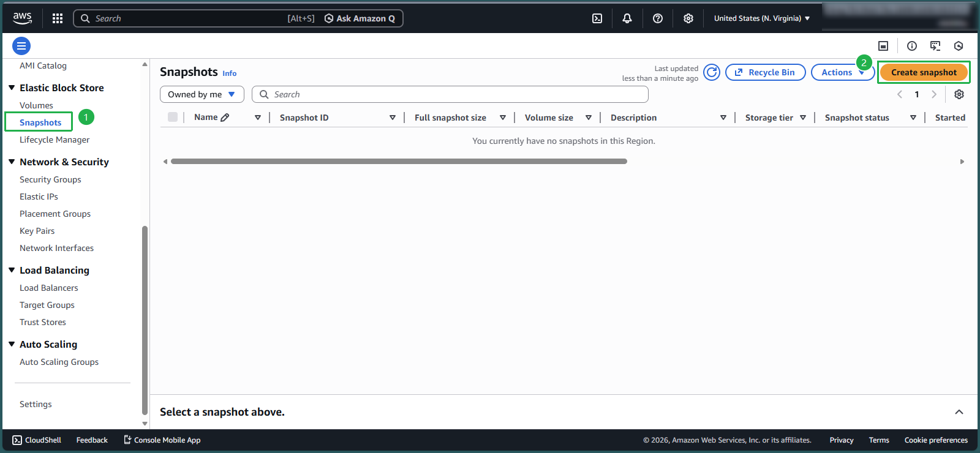
Task: Open the region selector United States (N. Virginia)
Action: coord(762,18)
